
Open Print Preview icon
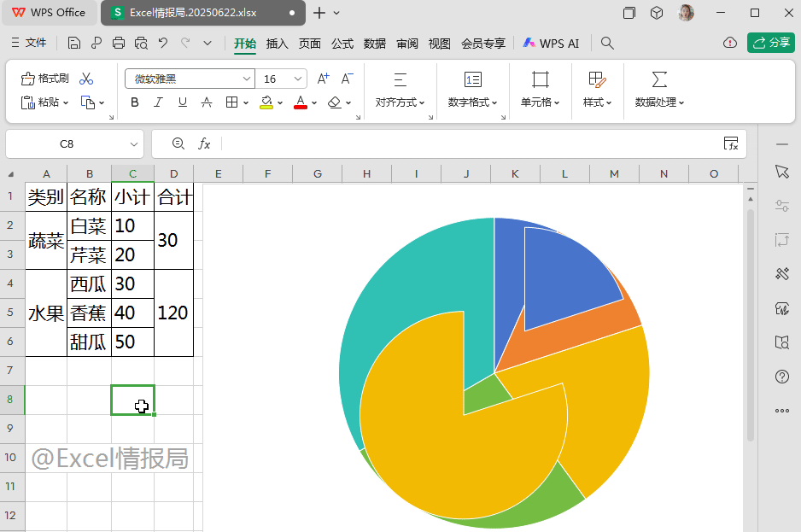coord(141,43)
